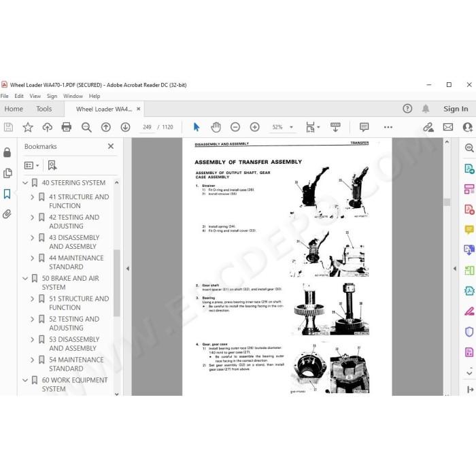Open the fit page options tool

click(x=312, y=127)
